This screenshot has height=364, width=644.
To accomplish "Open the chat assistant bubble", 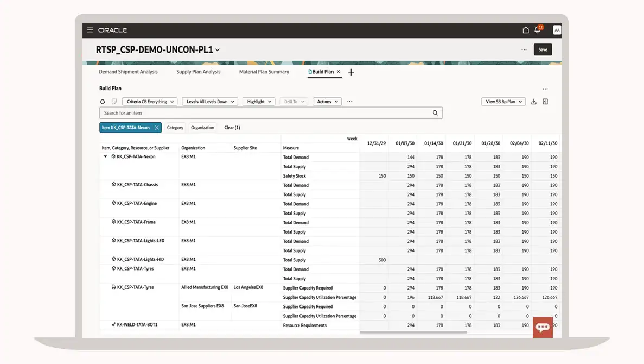I will [x=543, y=327].
